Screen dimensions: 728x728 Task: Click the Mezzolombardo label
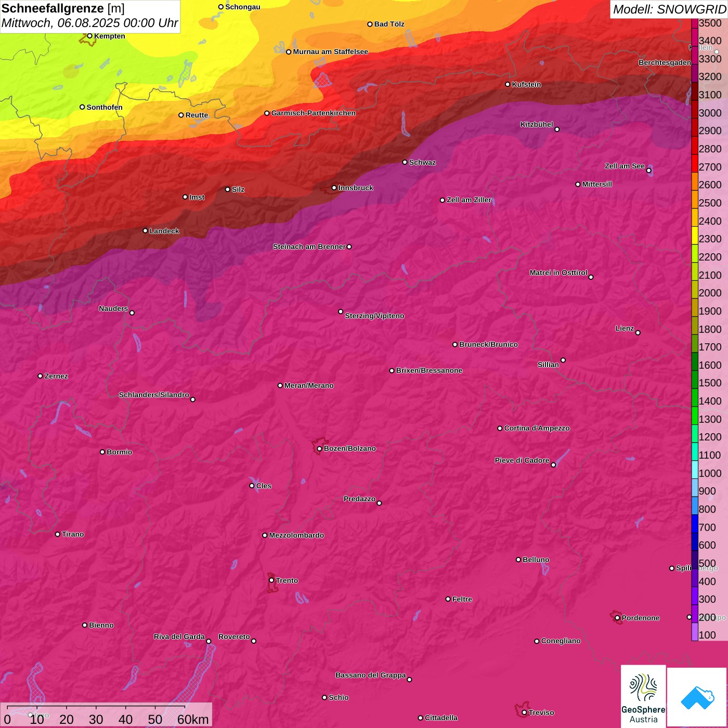tap(296, 535)
